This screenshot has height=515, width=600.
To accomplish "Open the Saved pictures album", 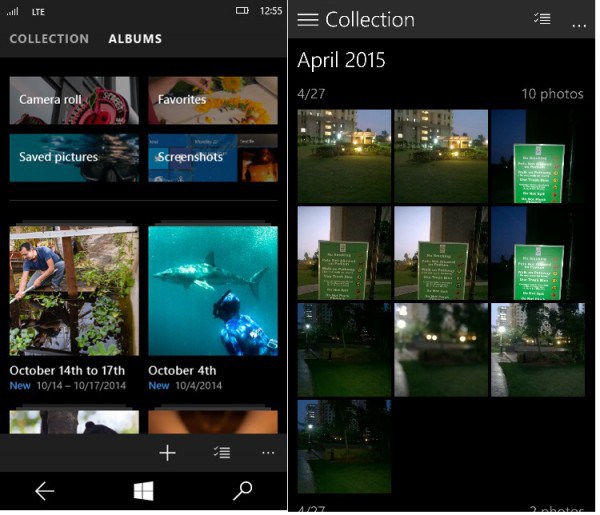I will (74, 158).
